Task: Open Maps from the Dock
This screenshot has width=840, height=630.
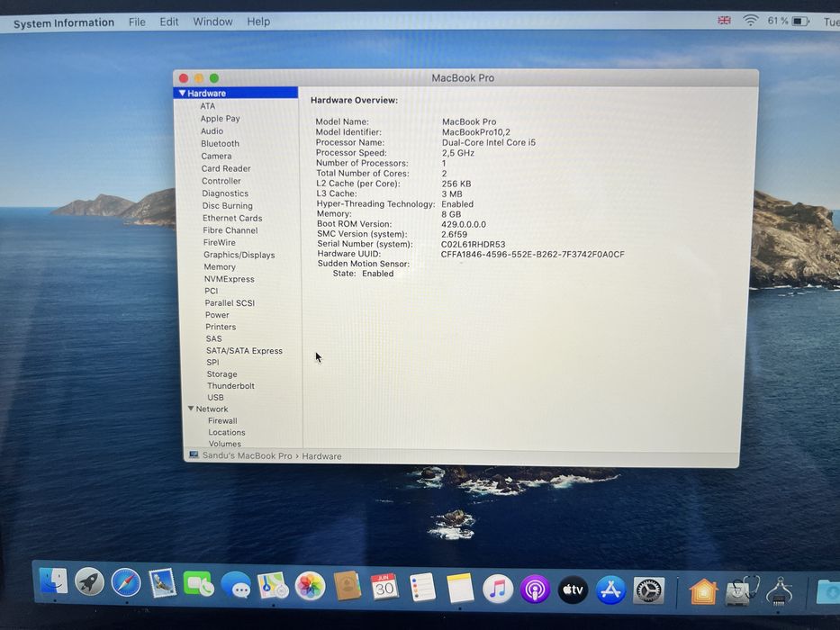Action: click(x=273, y=586)
